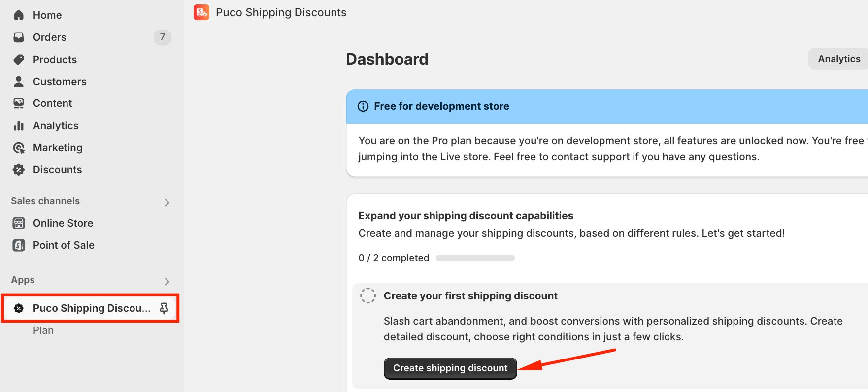Expand the Apps section chevron
Image resolution: width=868 pixels, height=392 pixels.
click(x=167, y=281)
